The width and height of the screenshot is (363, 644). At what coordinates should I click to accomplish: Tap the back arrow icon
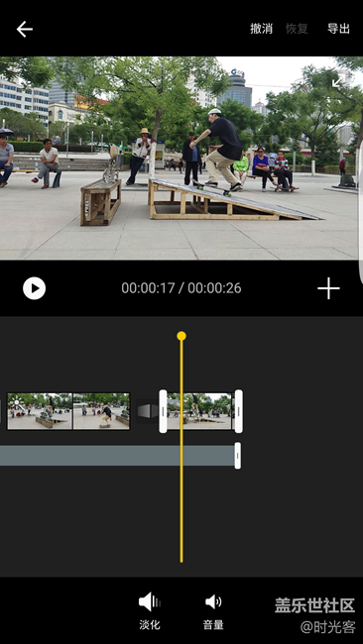(24, 29)
